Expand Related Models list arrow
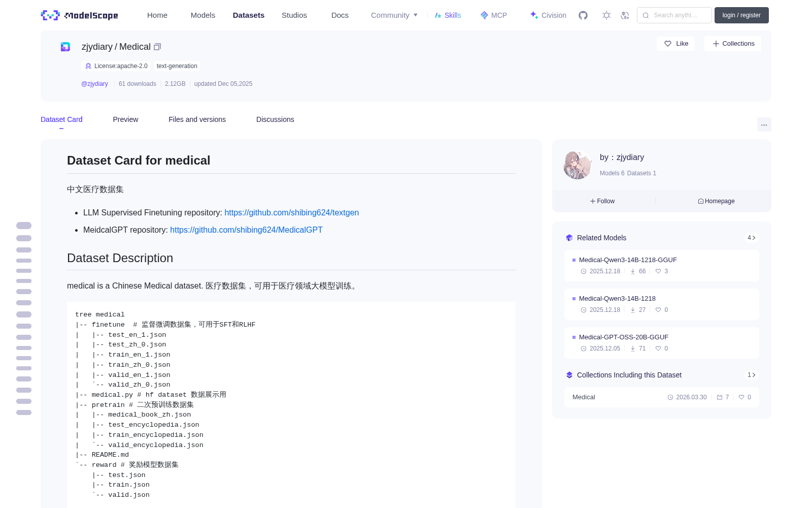The width and height of the screenshot is (812, 508). click(752, 238)
